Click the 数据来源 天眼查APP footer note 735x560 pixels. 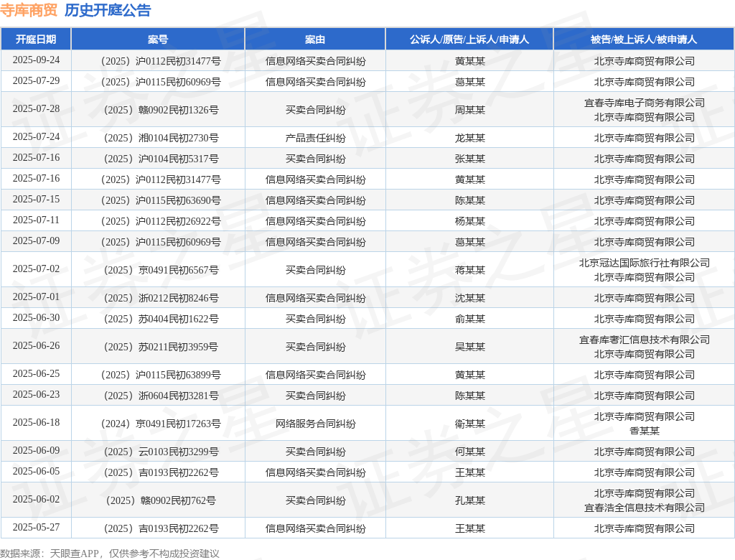click(x=110, y=554)
